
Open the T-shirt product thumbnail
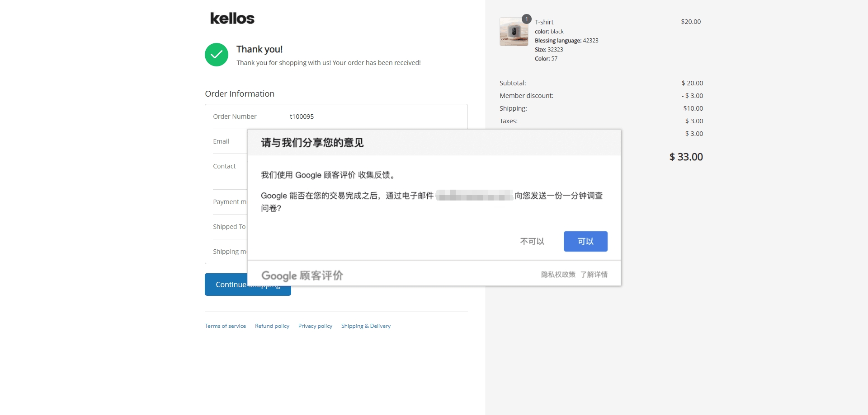514,32
